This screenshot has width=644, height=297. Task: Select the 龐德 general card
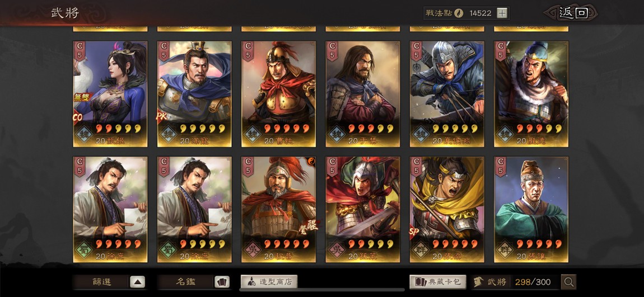click(531, 94)
